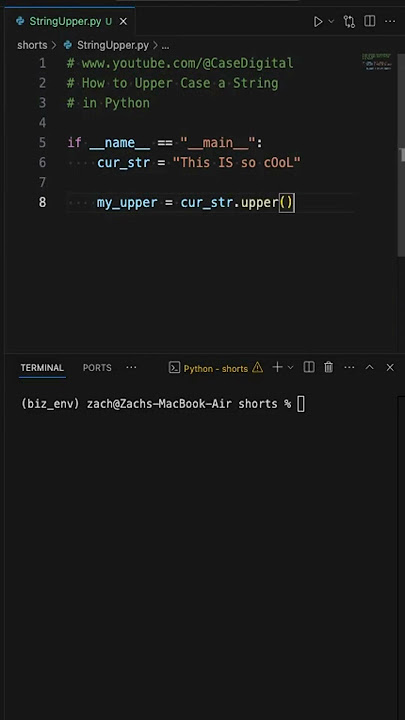This screenshot has height=720, width=405.
Task: Split the editor to the right
Action: point(370,21)
